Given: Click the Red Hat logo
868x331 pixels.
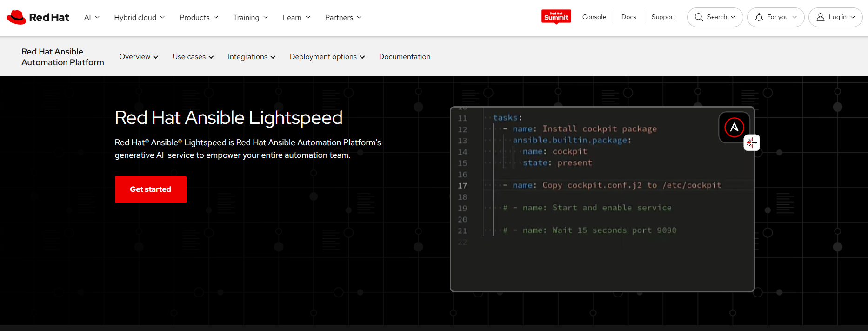Looking at the screenshot, I should pos(38,17).
